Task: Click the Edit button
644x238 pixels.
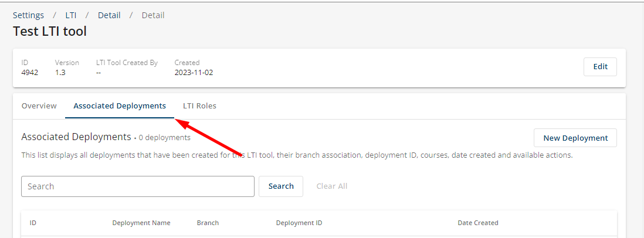Action: 600,66
